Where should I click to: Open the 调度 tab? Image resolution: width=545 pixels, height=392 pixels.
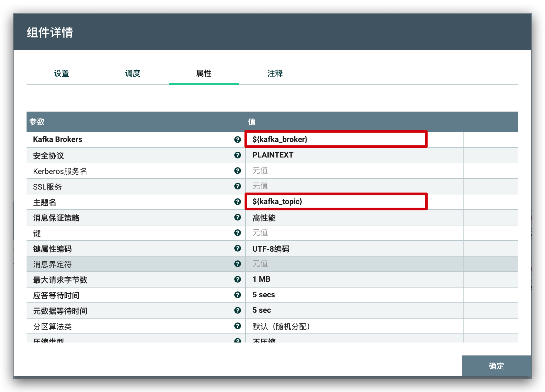tap(133, 73)
